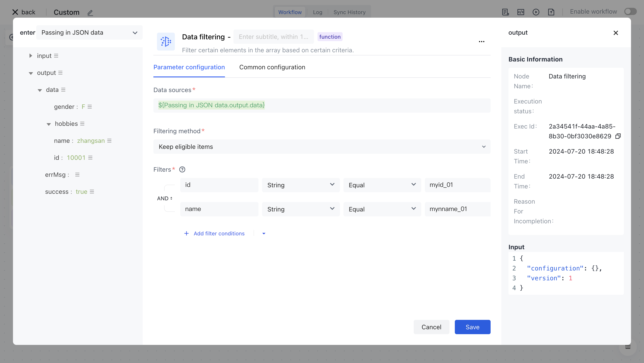Screen dimensions: 644x363
Task: Open the Passing in JSON data dropdown
Action: point(89,33)
